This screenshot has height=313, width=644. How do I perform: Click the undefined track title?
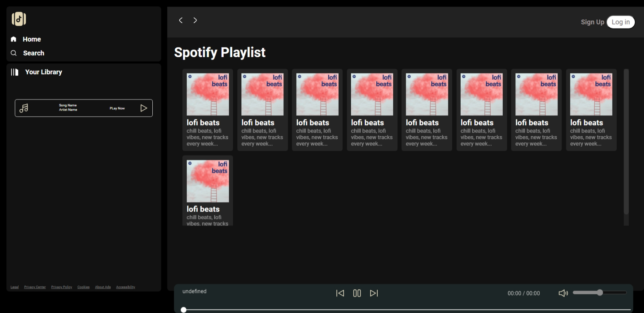(194, 291)
